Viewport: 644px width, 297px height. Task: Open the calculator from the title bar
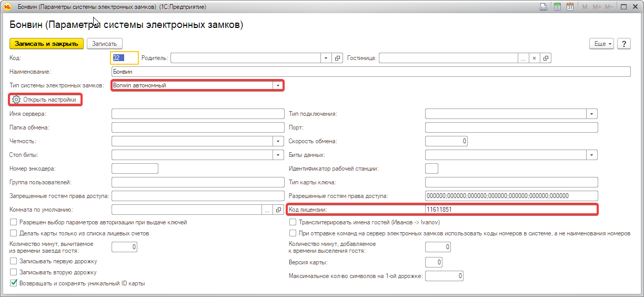pyautogui.click(x=557, y=7)
